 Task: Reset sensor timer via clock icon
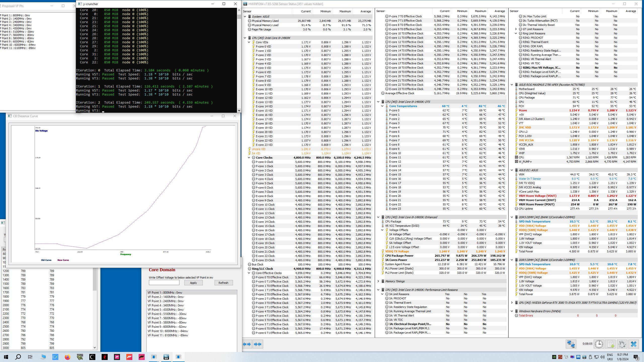click(x=599, y=344)
